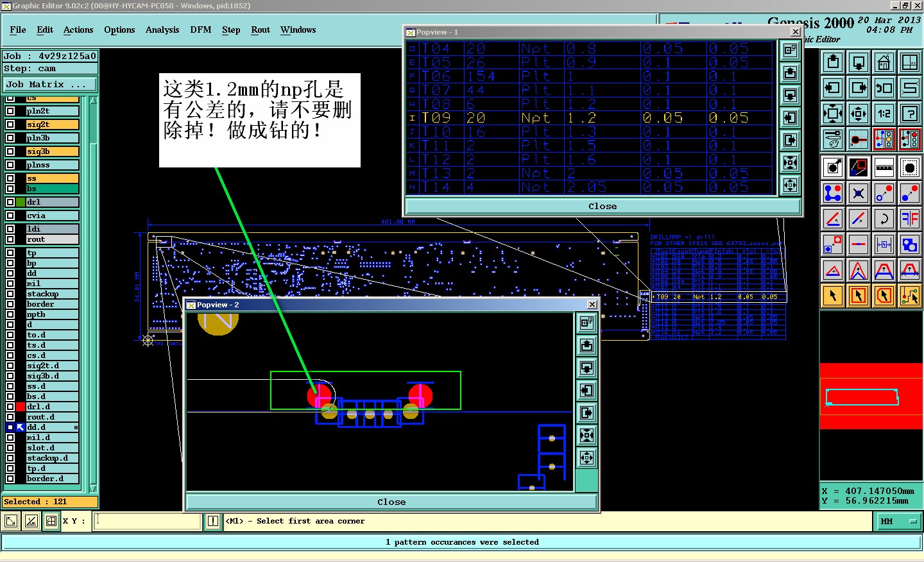The width and height of the screenshot is (924, 562).
Task: Click the layer list scroll-down arrow
Action: 93,488
